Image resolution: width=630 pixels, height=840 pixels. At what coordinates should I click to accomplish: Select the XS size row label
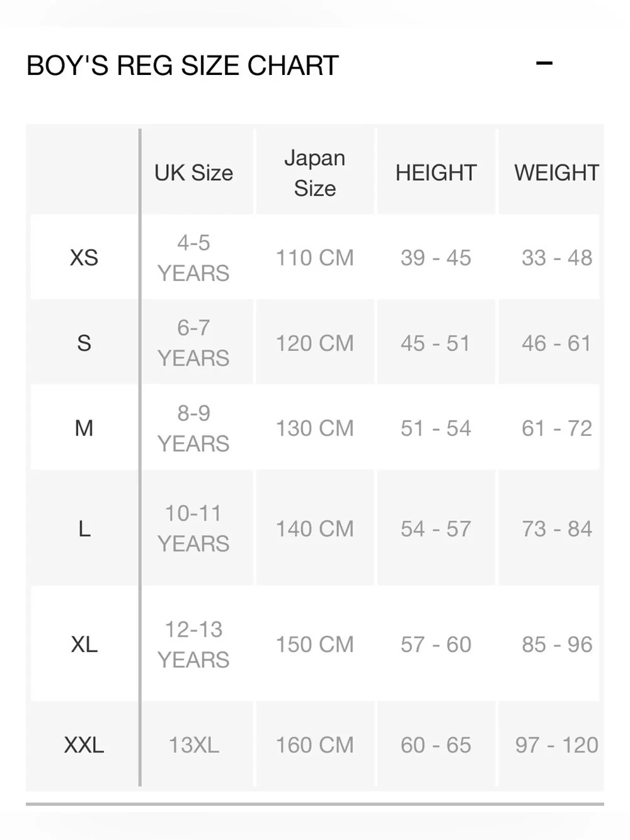pyautogui.click(x=84, y=258)
